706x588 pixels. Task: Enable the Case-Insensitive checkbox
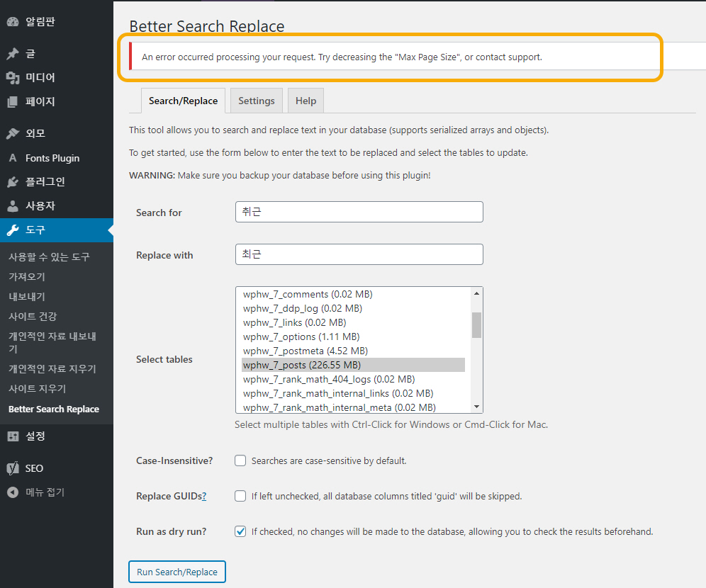(x=240, y=460)
